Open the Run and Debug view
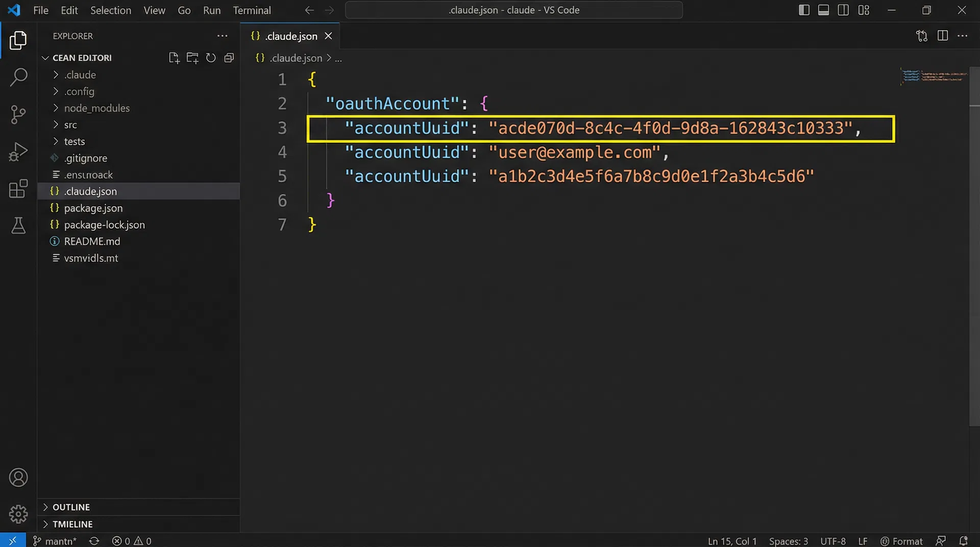The image size is (980, 547). tap(18, 152)
